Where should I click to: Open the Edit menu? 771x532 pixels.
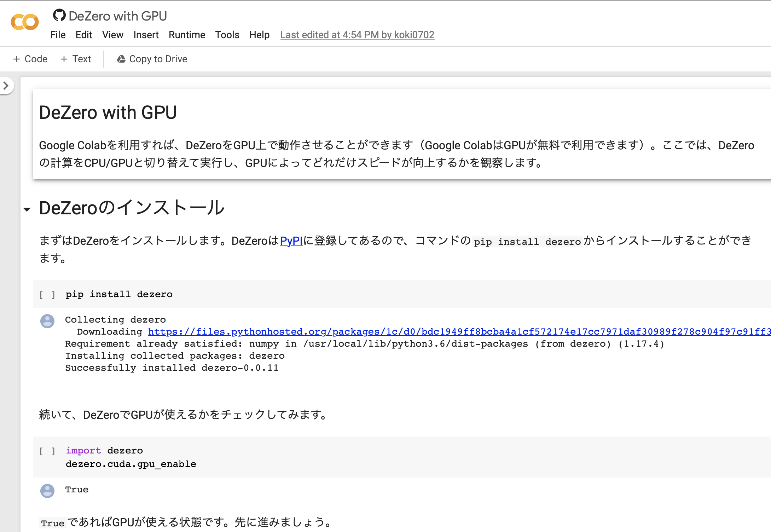83,35
